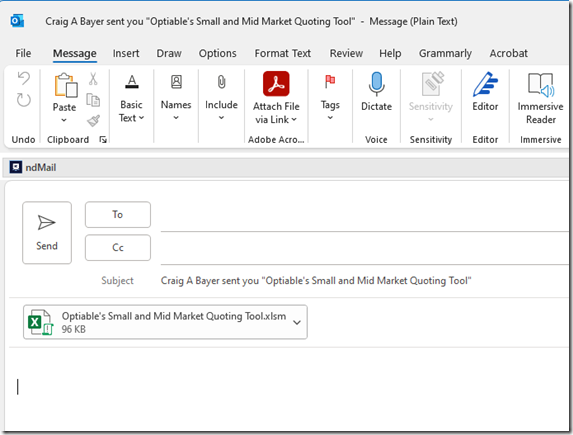This screenshot has width=573, height=435.
Task: Click the Send button
Action: [x=47, y=232]
